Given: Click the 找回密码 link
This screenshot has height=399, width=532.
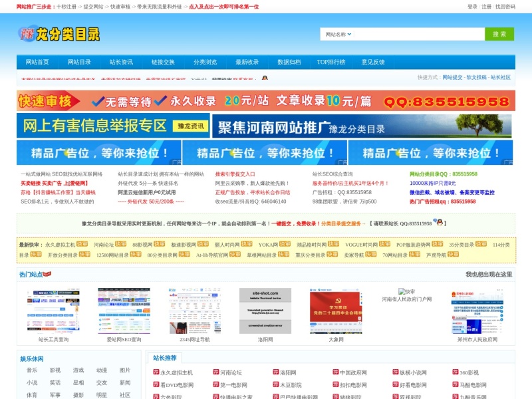Looking at the screenshot, I should 505,7.
